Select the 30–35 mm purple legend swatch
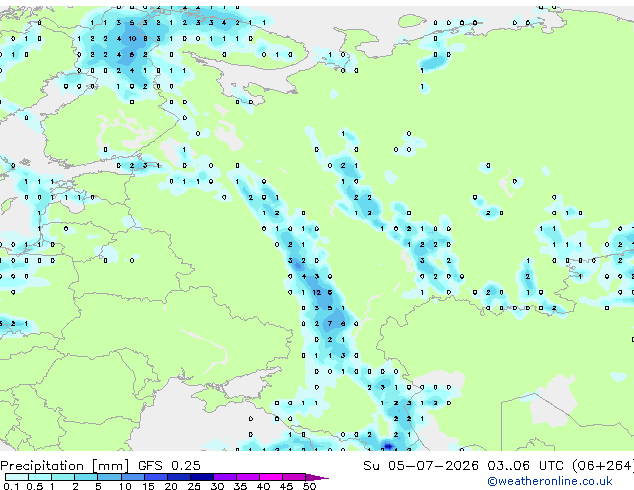 coord(225,477)
